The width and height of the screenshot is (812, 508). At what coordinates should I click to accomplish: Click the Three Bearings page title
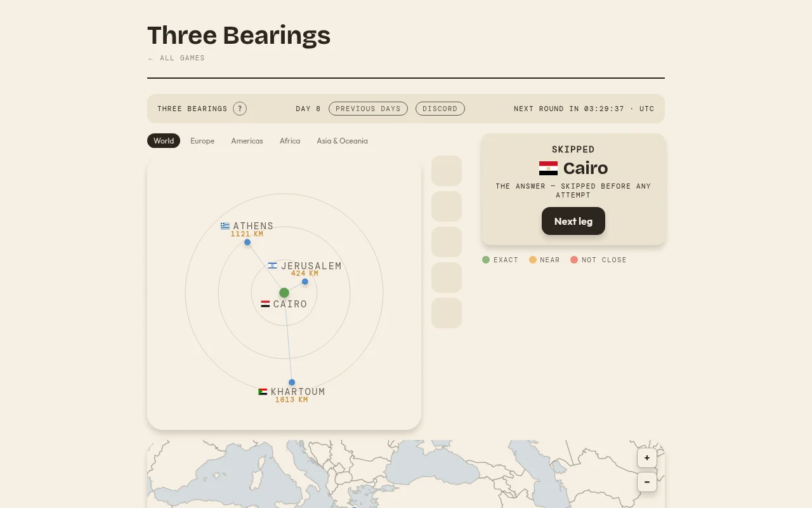click(x=239, y=36)
